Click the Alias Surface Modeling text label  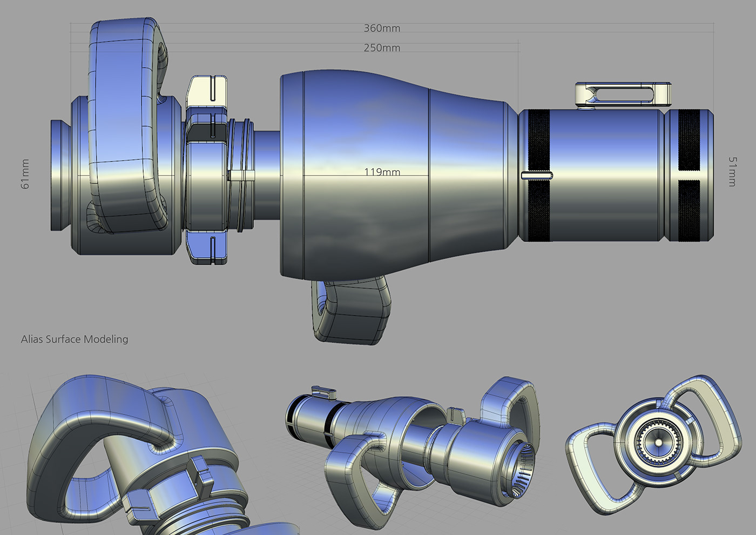(x=75, y=339)
